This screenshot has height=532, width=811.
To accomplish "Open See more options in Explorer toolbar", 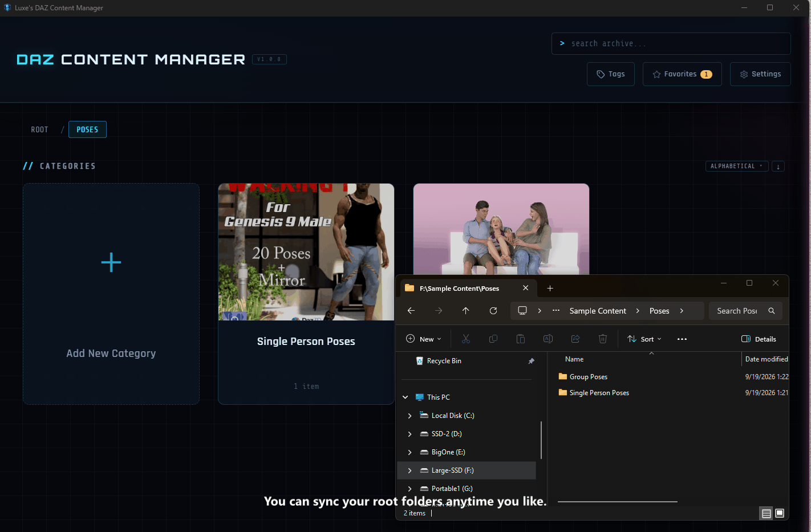I will click(x=682, y=339).
